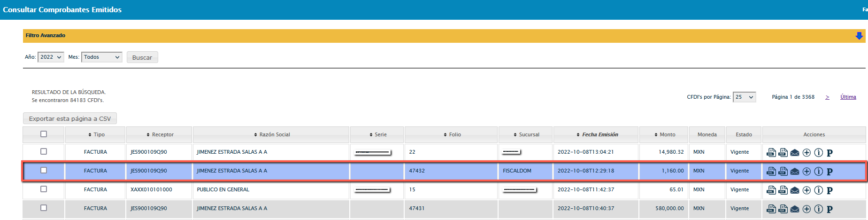Open the Mes month dropdown
The width and height of the screenshot is (868, 220).
tap(101, 57)
